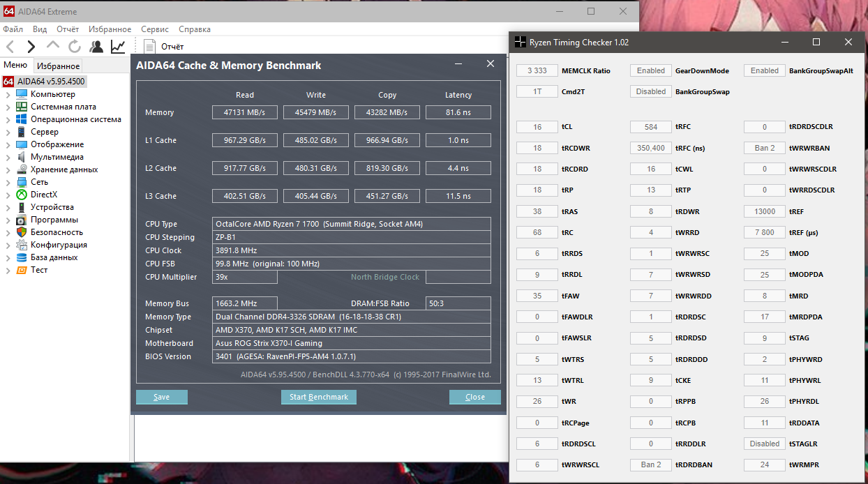Click the Start Benchmark button
Image resolution: width=868 pixels, height=484 pixels.
[x=319, y=397]
